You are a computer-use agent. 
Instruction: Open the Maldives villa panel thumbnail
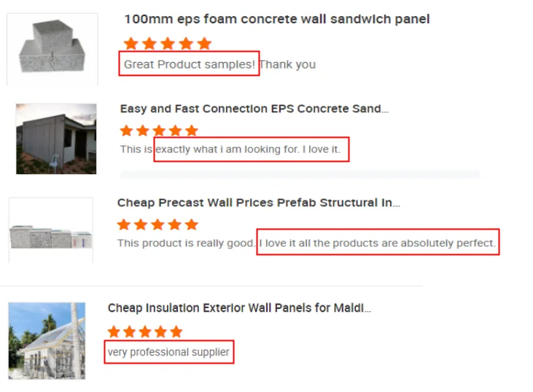coord(47,340)
